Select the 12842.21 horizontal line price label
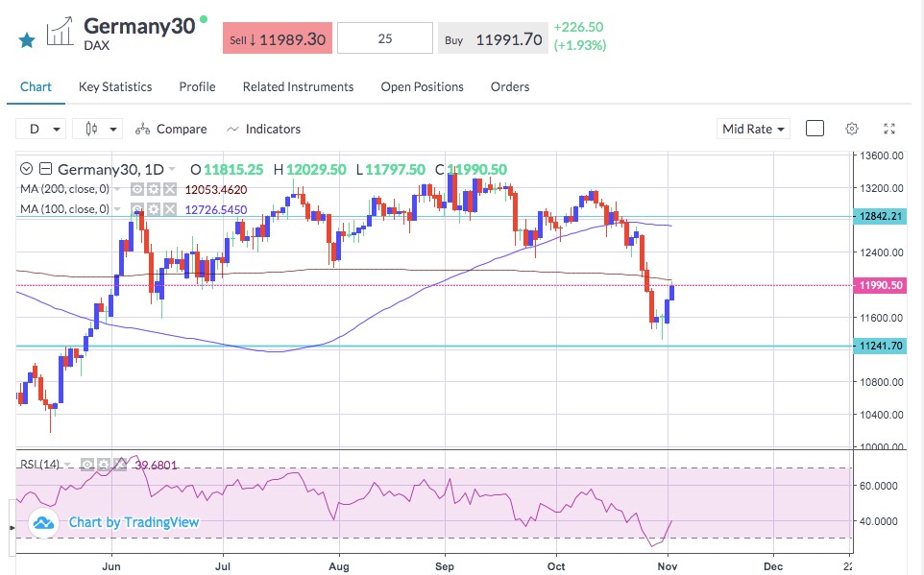Image resolution: width=924 pixels, height=575 pixels. click(881, 216)
